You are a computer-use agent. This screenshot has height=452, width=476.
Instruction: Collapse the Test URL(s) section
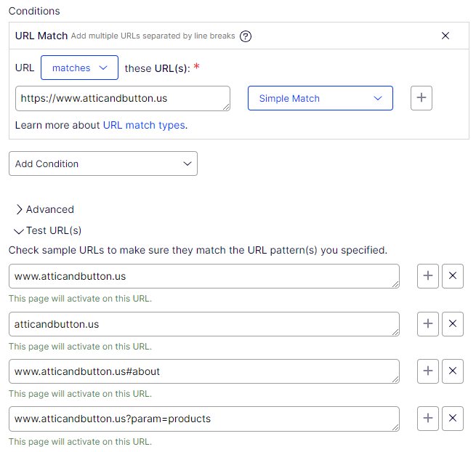pos(48,230)
